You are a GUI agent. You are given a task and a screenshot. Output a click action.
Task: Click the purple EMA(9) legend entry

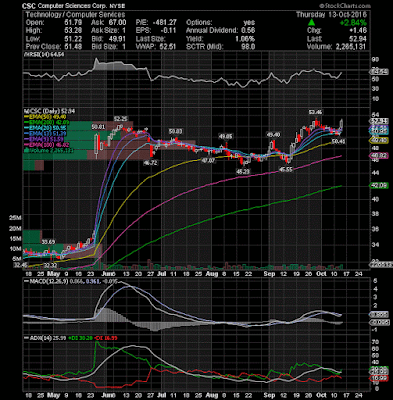(x=45, y=139)
